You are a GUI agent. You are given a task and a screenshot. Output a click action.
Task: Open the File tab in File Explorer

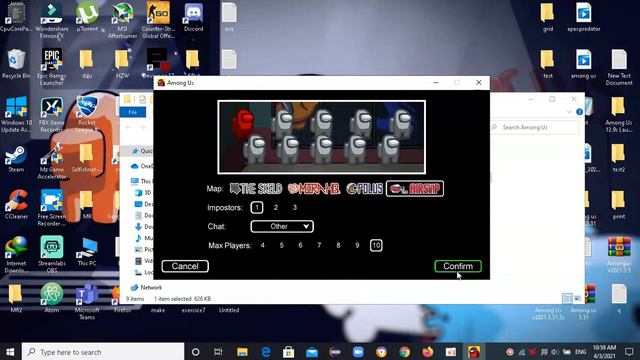click(133, 112)
